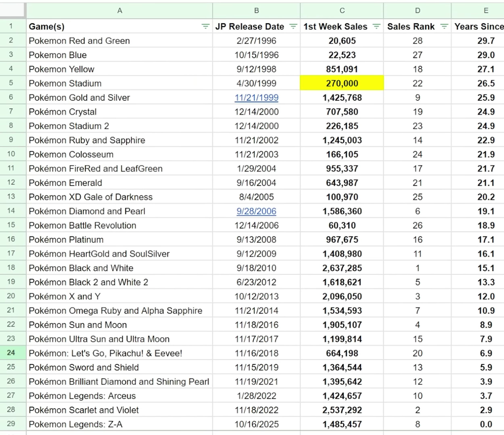The height and width of the screenshot is (435, 504).
Task: Select column A header
Action: click(119, 10)
